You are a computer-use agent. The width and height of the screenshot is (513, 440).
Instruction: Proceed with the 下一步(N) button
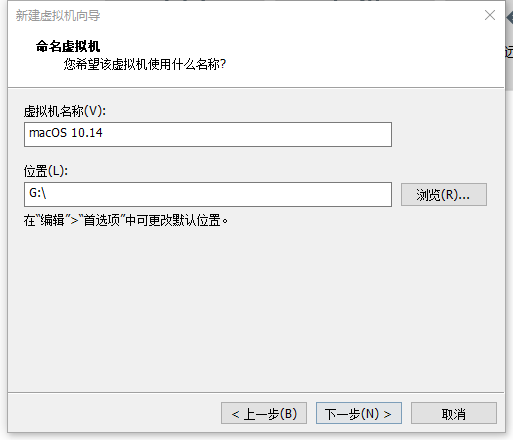(359, 413)
